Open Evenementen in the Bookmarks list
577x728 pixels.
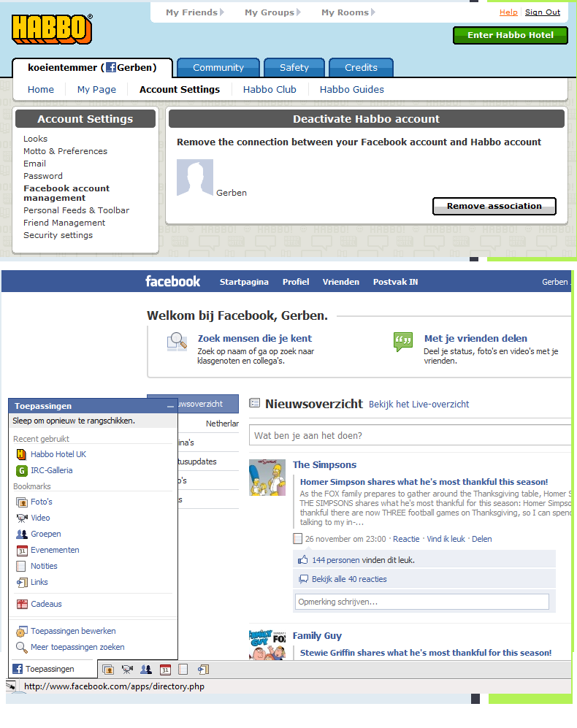[55, 550]
